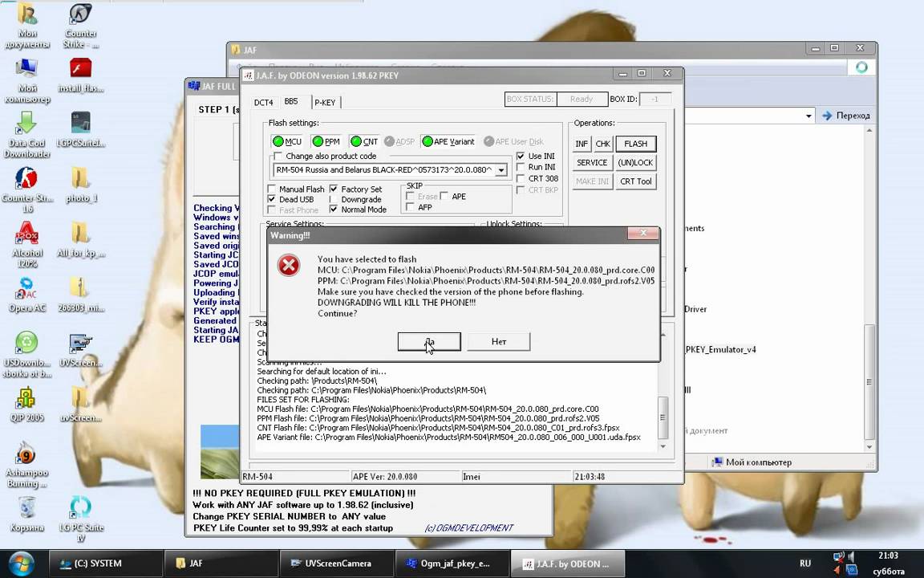
Task: Click the Windows Start orb
Action: (21, 564)
